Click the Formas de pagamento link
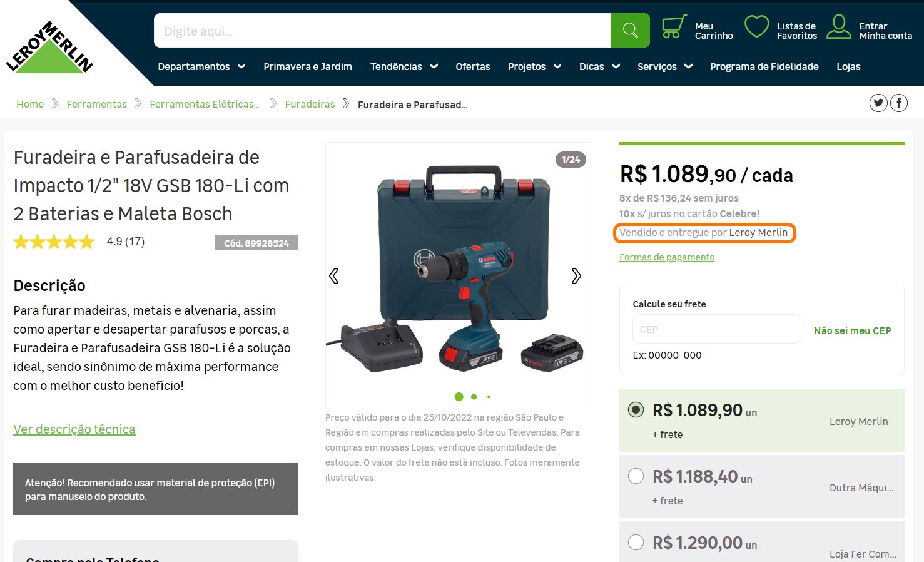924x562 pixels. point(667,257)
